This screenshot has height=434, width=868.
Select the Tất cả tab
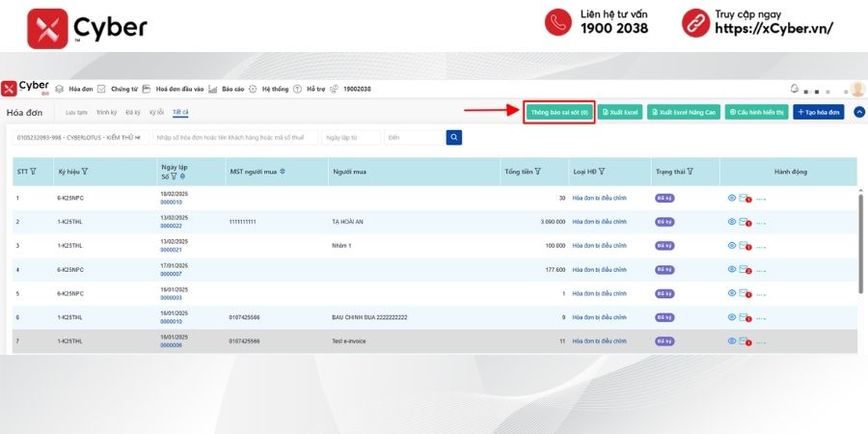pyautogui.click(x=180, y=113)
